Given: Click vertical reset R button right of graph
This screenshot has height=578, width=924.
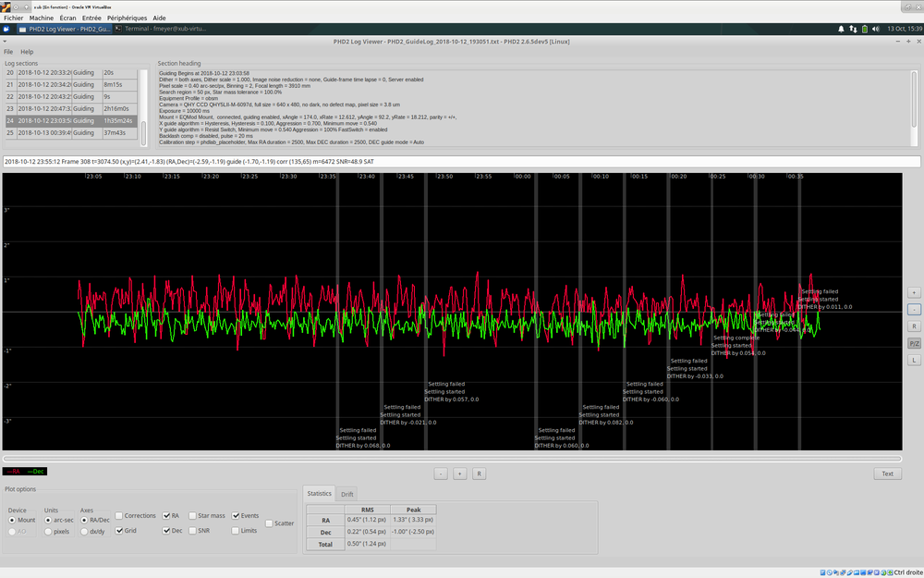Looking at the screenshot, I should point(914,326).
